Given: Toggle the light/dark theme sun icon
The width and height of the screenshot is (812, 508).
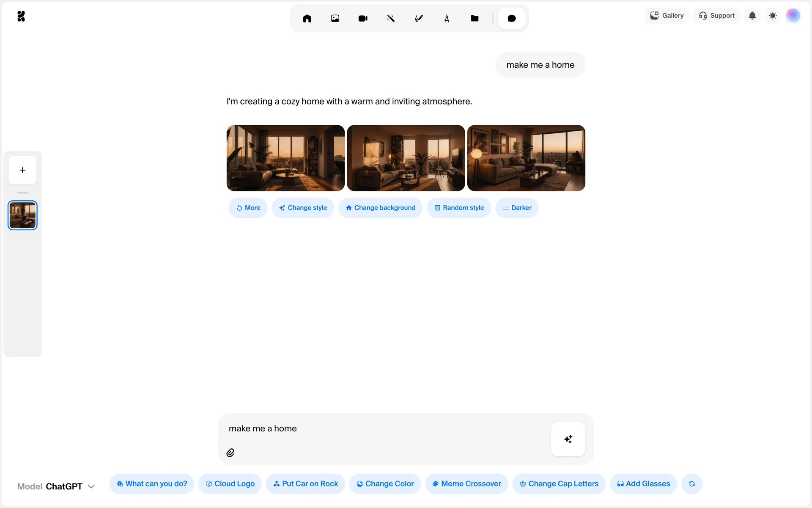Looking at the screenshot, I should coord(773,16).
